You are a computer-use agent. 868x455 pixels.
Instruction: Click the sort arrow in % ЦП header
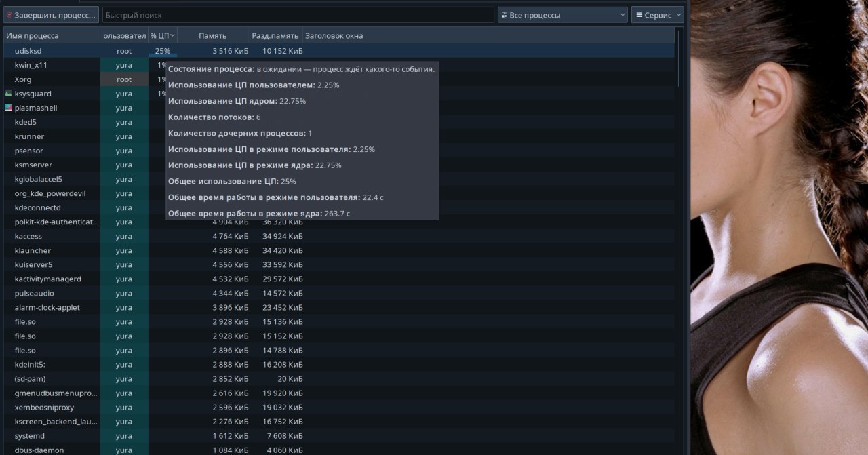(172, 35)
